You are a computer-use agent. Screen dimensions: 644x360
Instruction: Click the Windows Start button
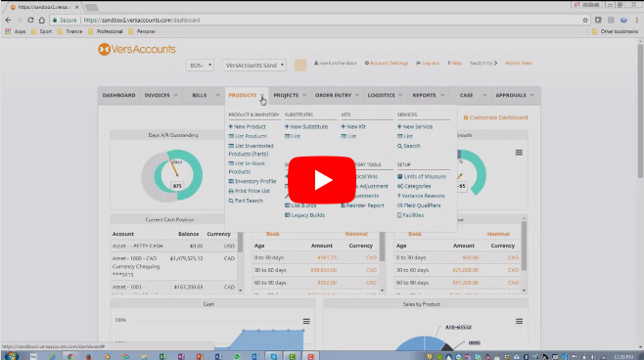click(11, 355)
